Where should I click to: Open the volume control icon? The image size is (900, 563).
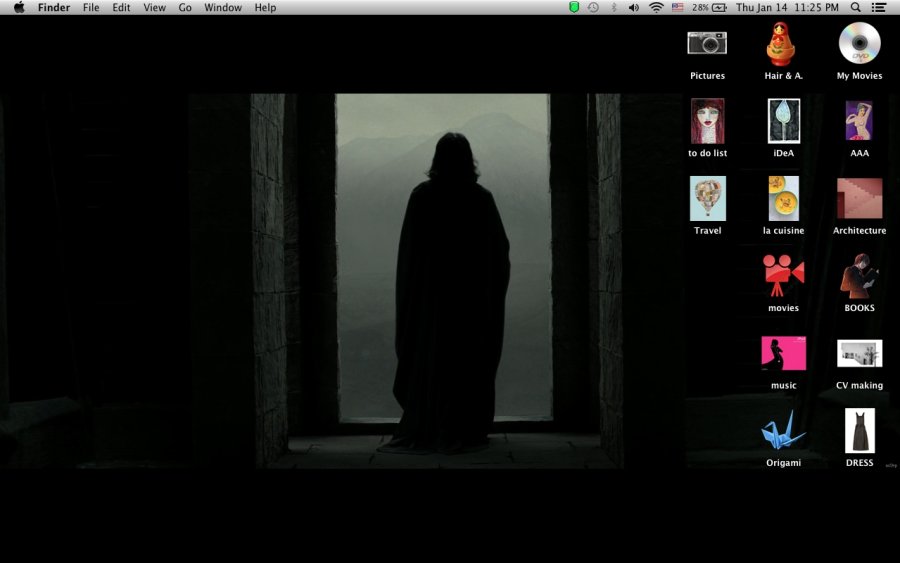point(634,7)
